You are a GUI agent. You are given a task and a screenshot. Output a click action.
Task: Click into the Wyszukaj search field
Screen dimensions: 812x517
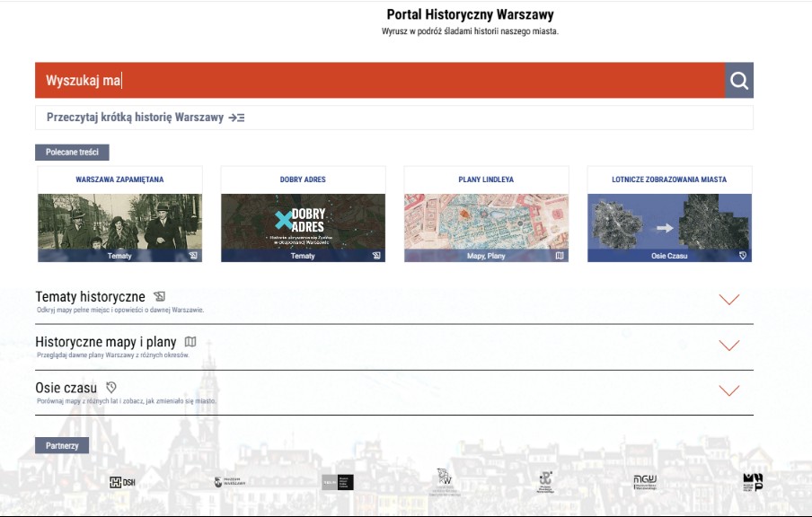[380, 80]
